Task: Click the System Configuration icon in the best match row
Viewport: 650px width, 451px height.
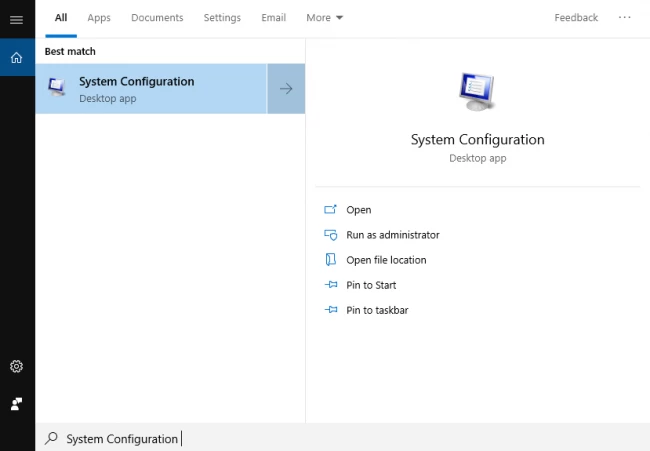Action: (x=57, y=87)
